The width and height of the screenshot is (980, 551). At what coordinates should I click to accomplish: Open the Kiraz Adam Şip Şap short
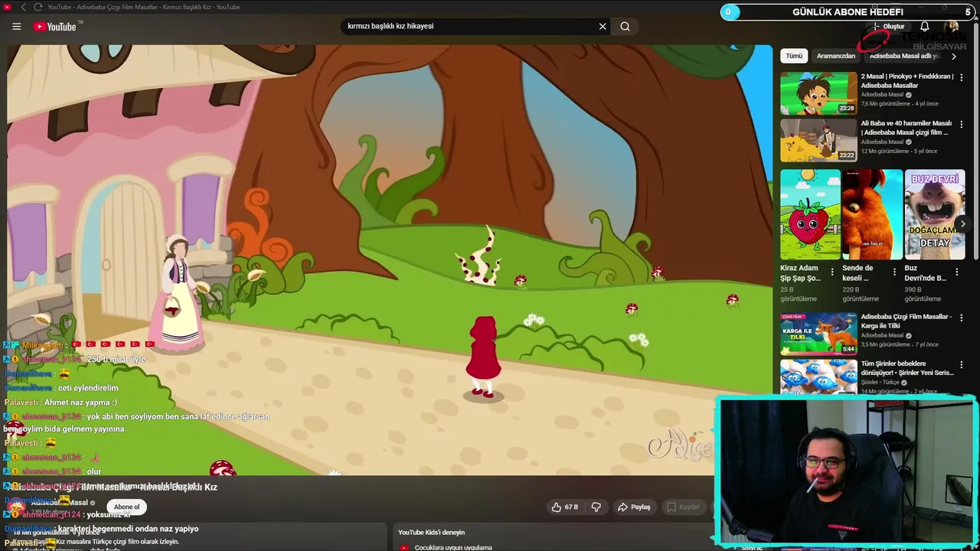pyautogui.click(x=810, y=214)
